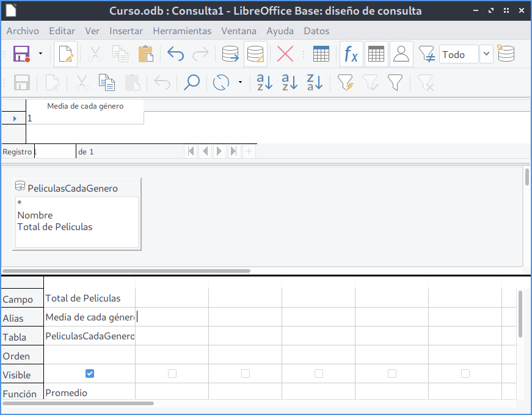The image size is (532, 415).
Task: Toggle Functions fx button
Action: (351, 54)
